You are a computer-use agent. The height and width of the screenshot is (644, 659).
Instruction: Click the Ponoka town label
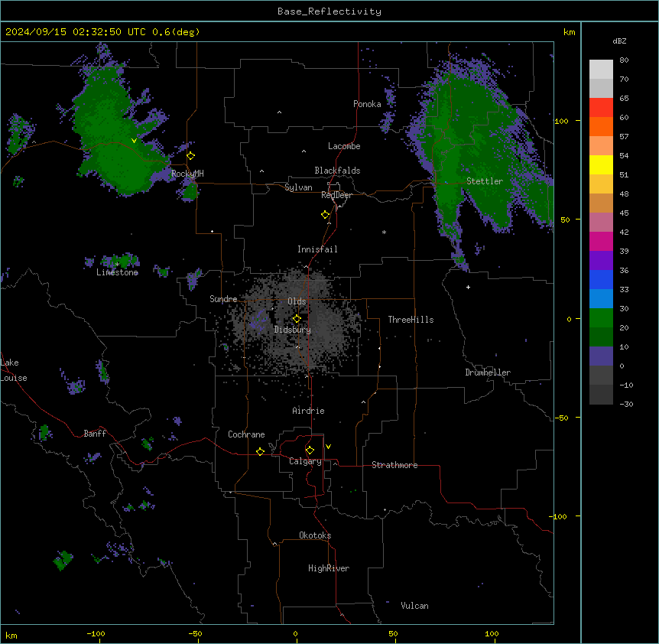coord(367,104)
